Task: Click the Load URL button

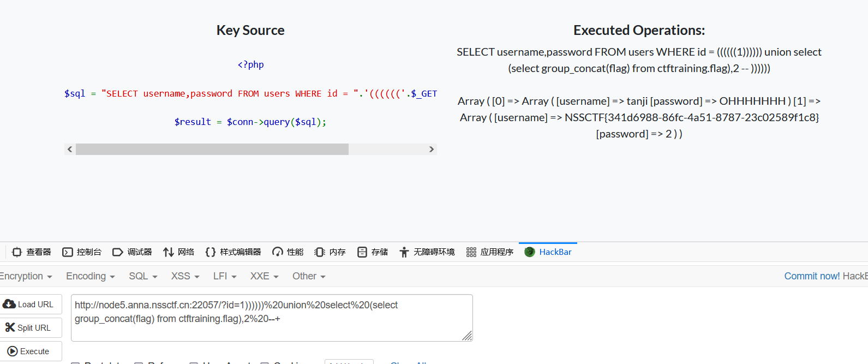Action: click(x=31, y=305)
